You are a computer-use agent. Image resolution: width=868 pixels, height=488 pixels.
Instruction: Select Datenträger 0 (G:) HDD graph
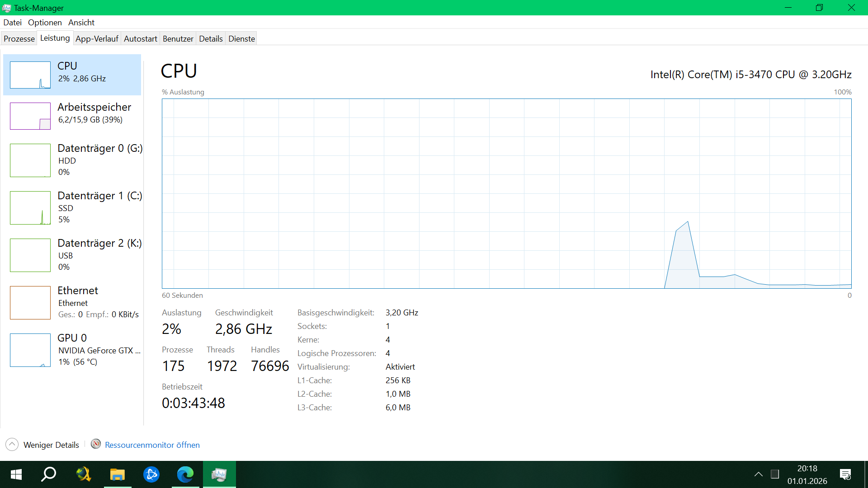point(30,160)
